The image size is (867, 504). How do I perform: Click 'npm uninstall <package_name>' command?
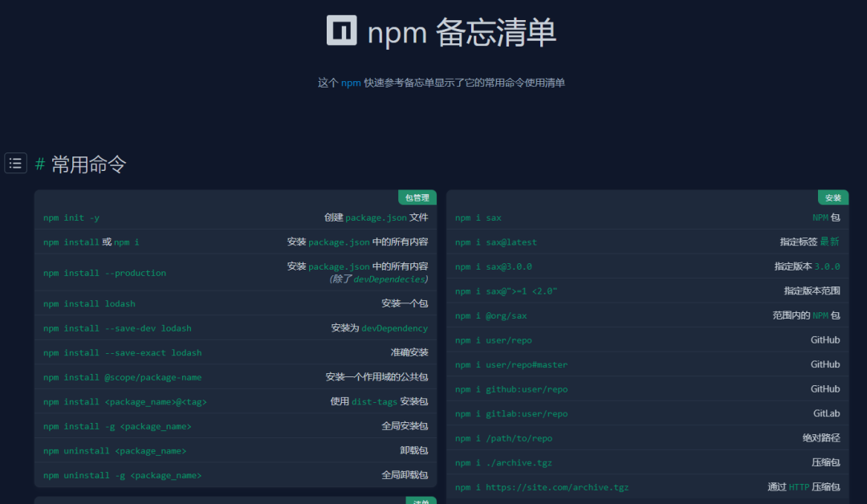click(115, 451)
